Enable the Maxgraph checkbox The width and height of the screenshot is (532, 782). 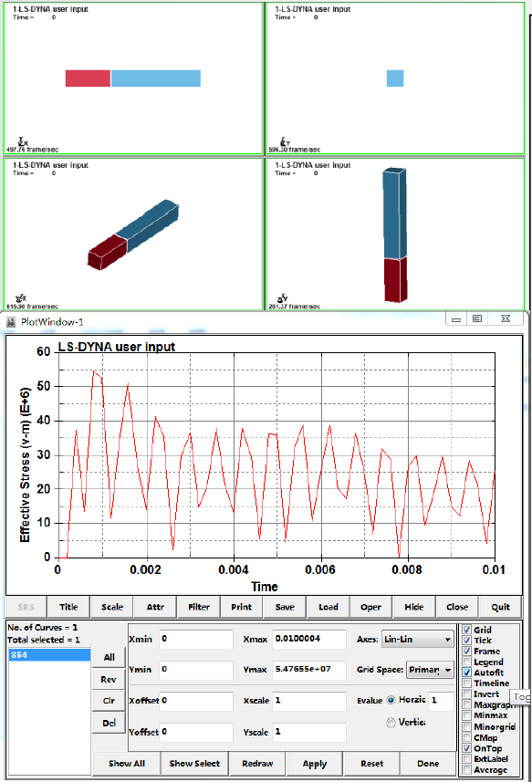tap(466, 704)
